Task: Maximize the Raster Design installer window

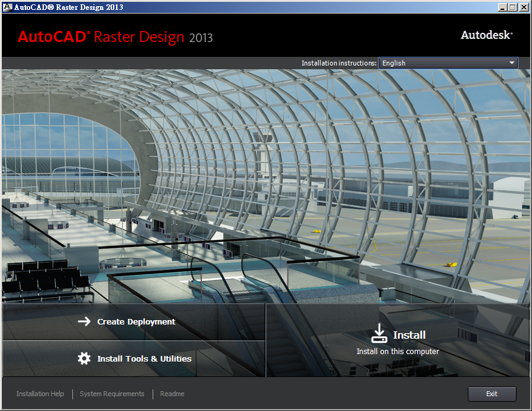Action: [512, 7]
